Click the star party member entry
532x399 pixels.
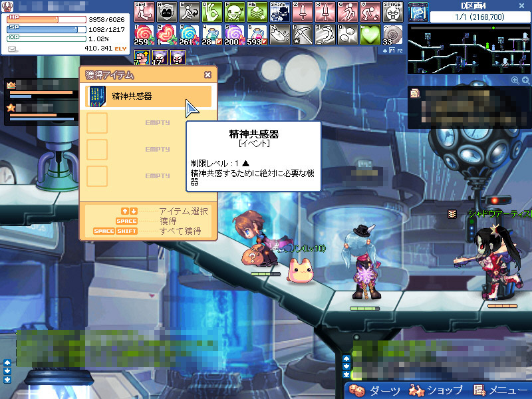pos(41,112)
